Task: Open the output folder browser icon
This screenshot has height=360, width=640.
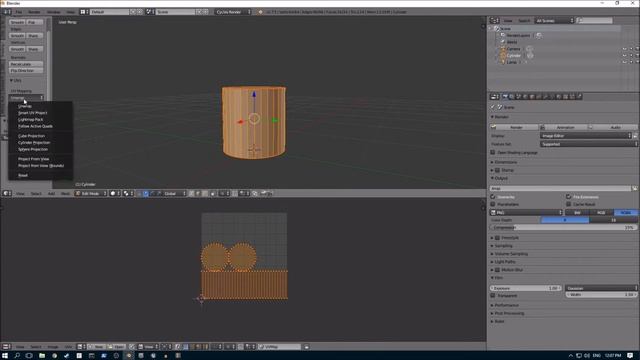Action: pyautogui.click(x=634, y=188)
